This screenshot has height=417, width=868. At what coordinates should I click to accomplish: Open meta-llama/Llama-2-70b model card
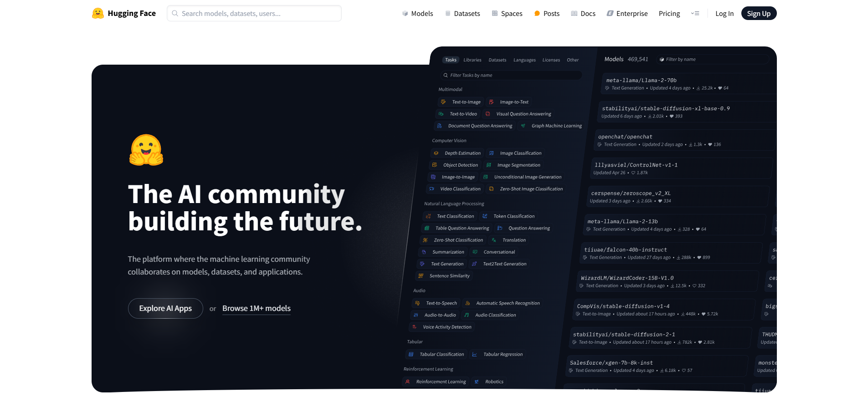coord(641,81)
